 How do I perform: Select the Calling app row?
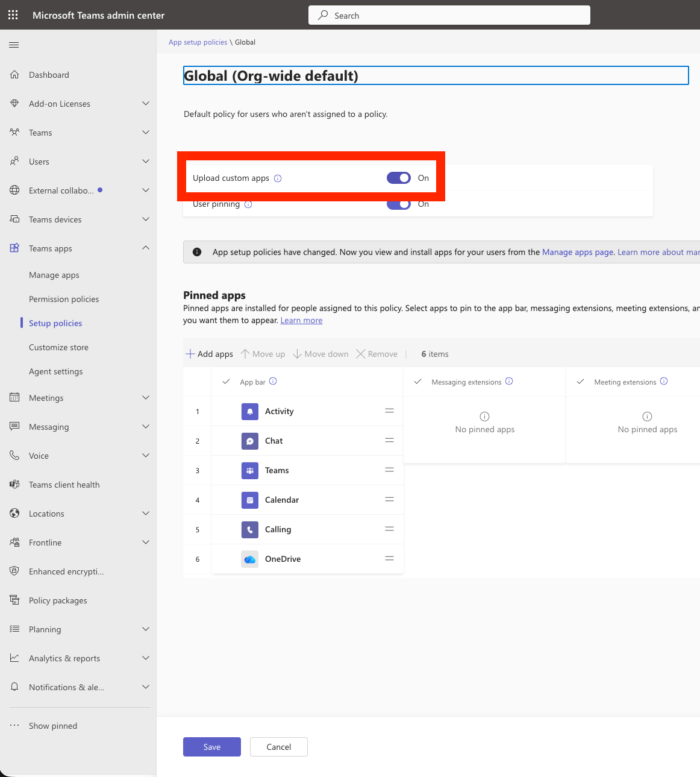(293, 529)
